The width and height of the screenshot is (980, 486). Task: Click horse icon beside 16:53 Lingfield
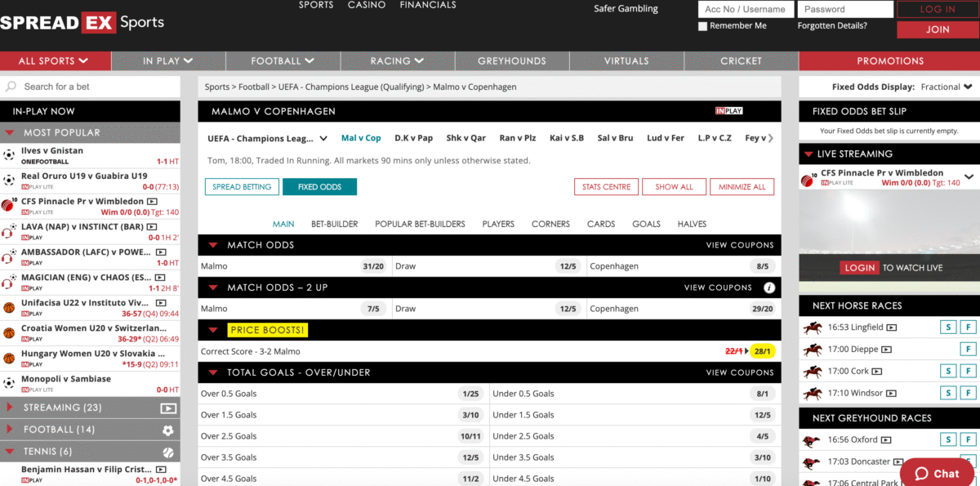(x=813, y=328)
